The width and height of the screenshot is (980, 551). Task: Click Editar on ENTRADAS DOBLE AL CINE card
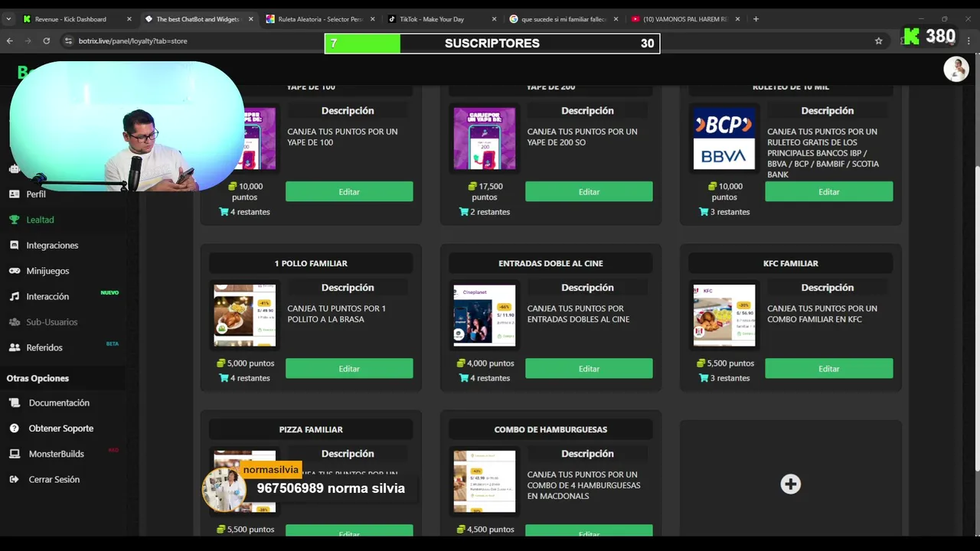point(589,369)
